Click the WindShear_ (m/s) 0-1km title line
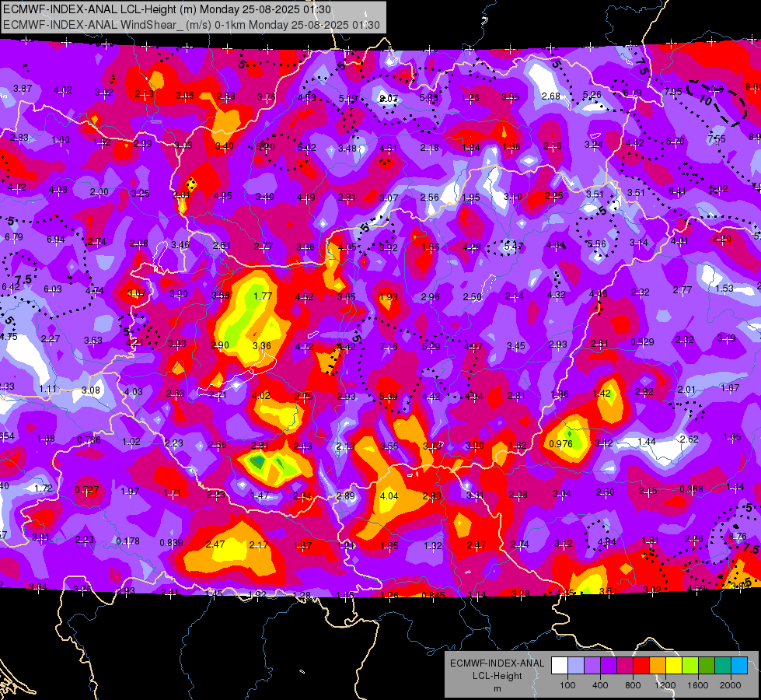761x700 pixels. 192,25
